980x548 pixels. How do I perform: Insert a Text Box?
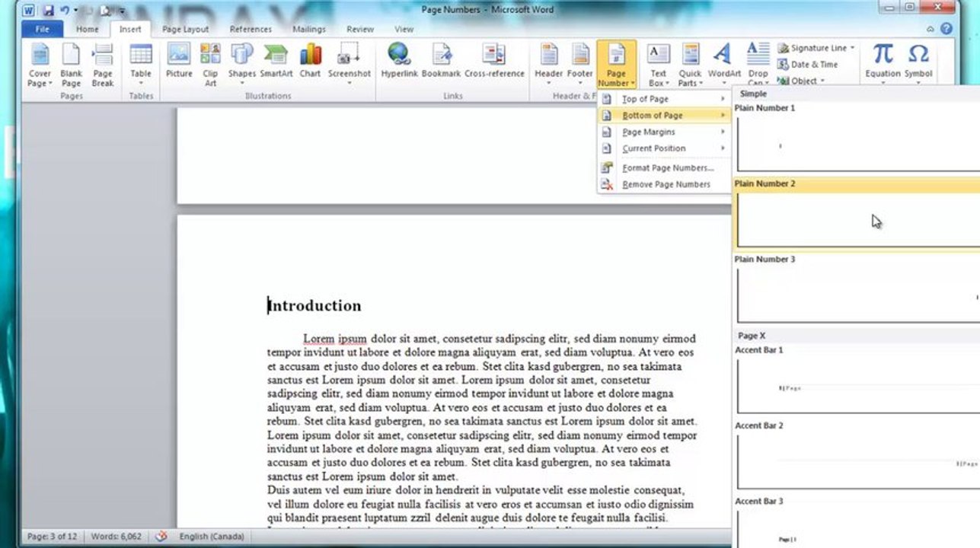(658, 65)
